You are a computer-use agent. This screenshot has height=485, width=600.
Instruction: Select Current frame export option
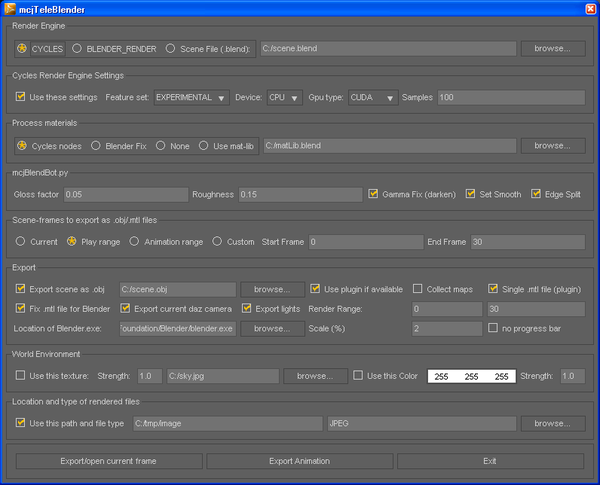tap(20, 241)
